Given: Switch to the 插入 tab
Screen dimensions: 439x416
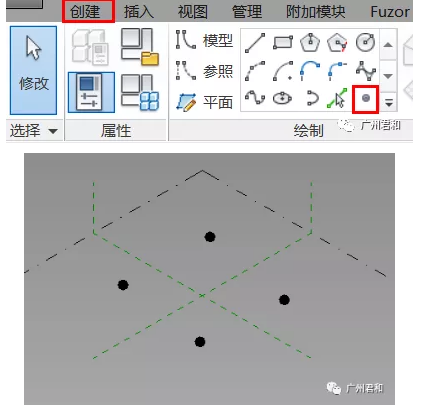Looking at the screenshot, I should (139, 12).
